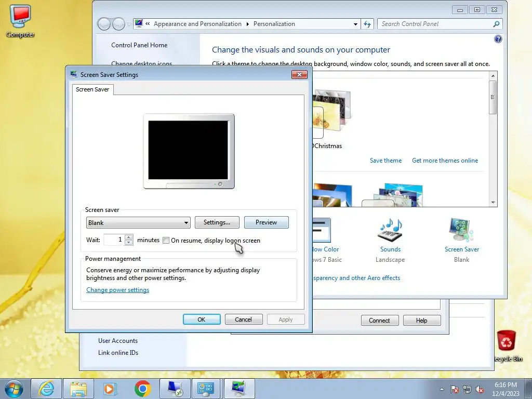Open Windows Explorer folder on taskbar
This screenshot has height=399, width=532.
point(78,389)
